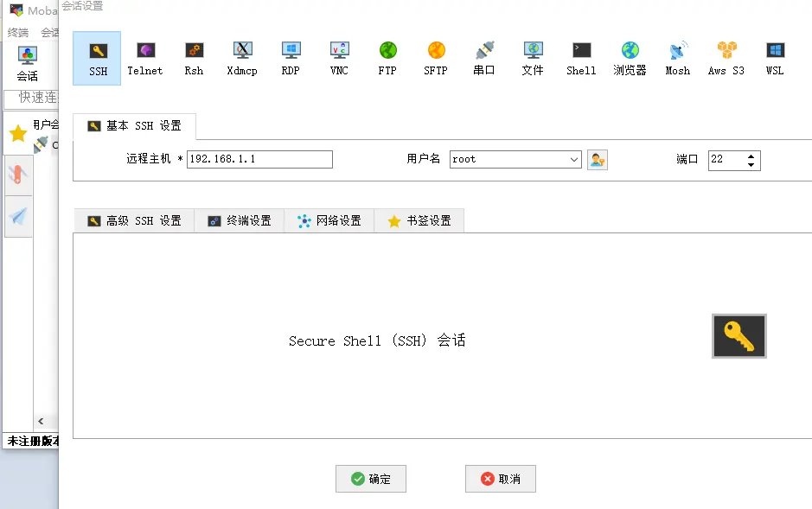Select the WSL session type

(774, 58)
